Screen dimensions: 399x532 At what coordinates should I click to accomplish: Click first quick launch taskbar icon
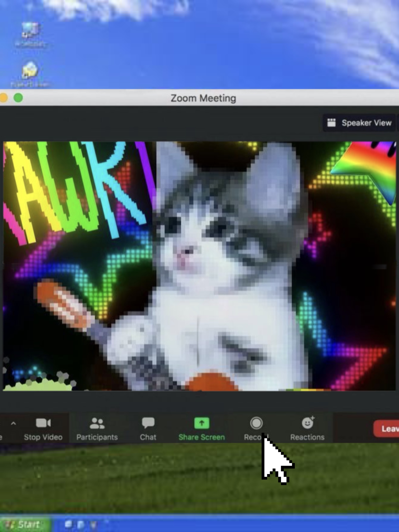[x=68, y=524]
